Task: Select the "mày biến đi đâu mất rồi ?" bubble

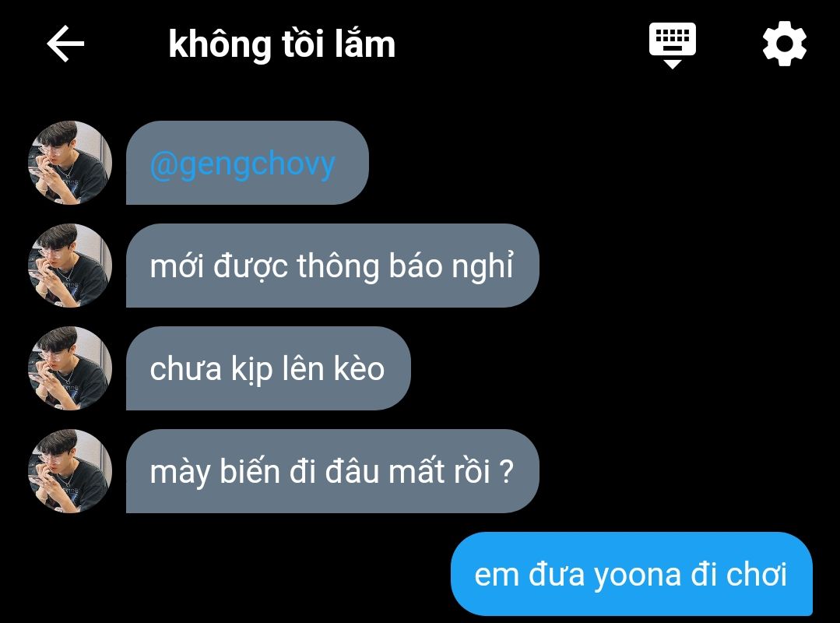Action: click(x=332, y=471)
